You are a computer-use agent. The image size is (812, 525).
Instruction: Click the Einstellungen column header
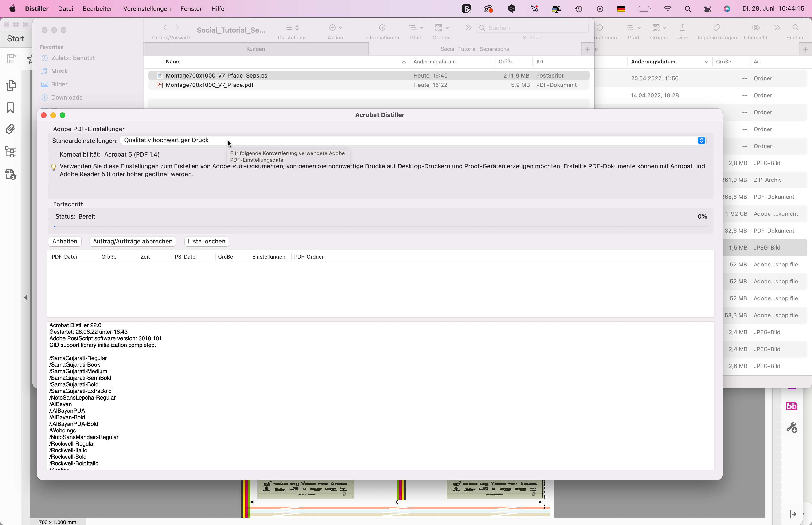(269, 257)
